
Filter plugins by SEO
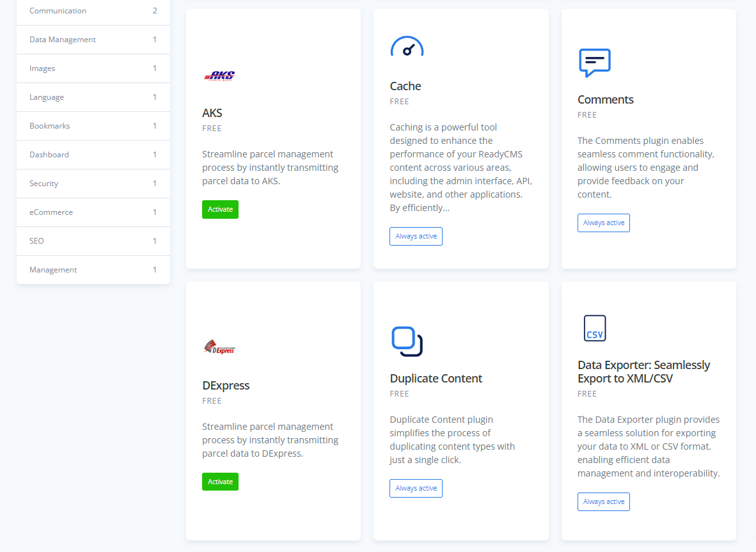[x=93, y=241]
